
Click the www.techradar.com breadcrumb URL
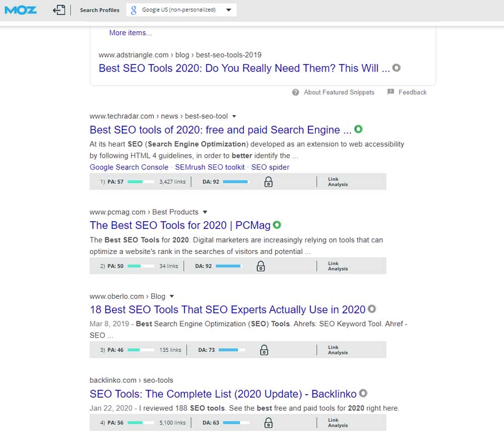[158, 116]
